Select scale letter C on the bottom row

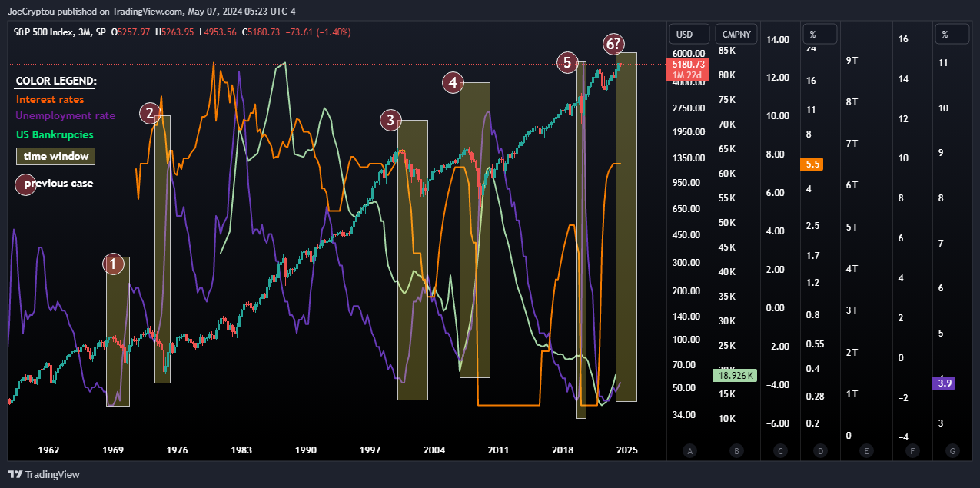(780, 452)
